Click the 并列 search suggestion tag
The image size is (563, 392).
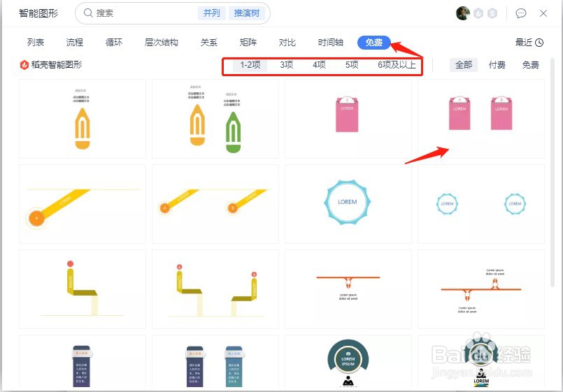click(211, 13)
